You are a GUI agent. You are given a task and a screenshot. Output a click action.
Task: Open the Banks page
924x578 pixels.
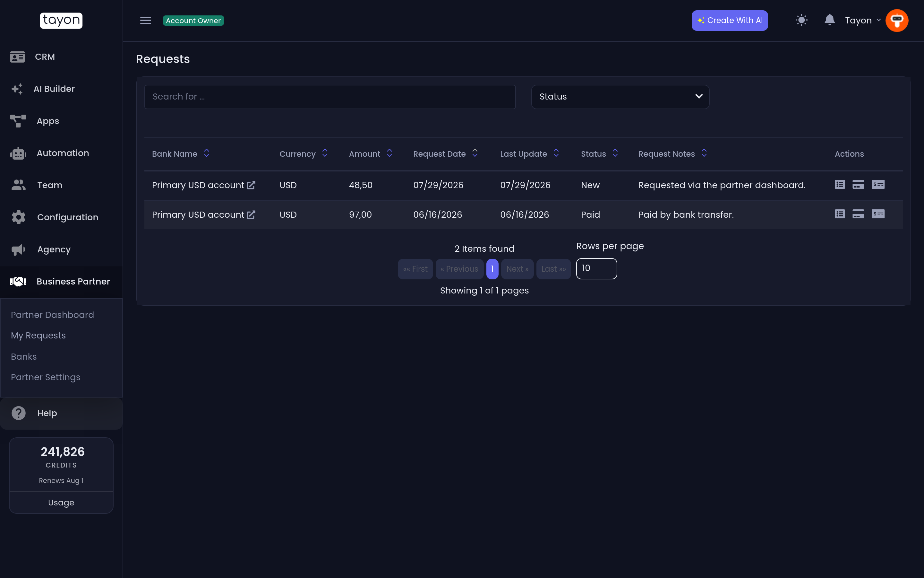point(24,356)
